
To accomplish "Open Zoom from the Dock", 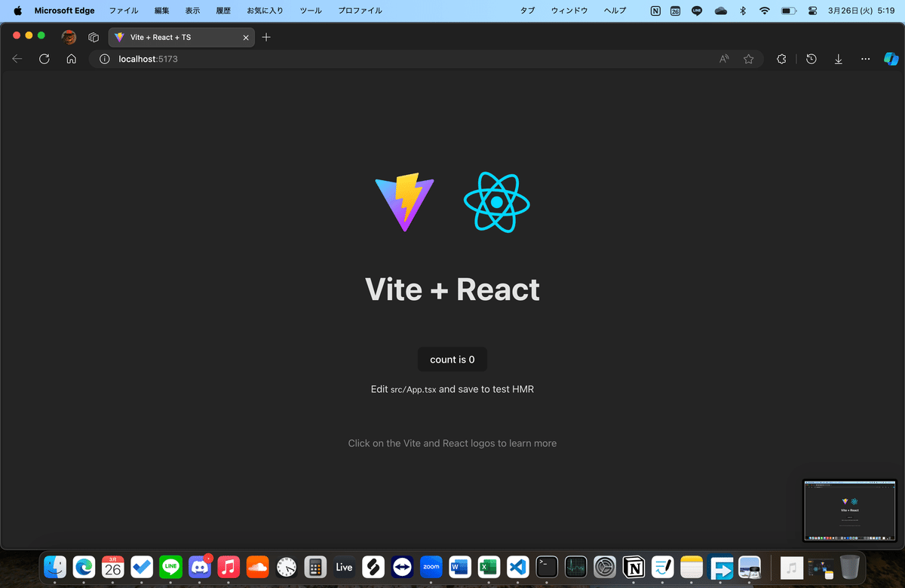I will (431, 567).
